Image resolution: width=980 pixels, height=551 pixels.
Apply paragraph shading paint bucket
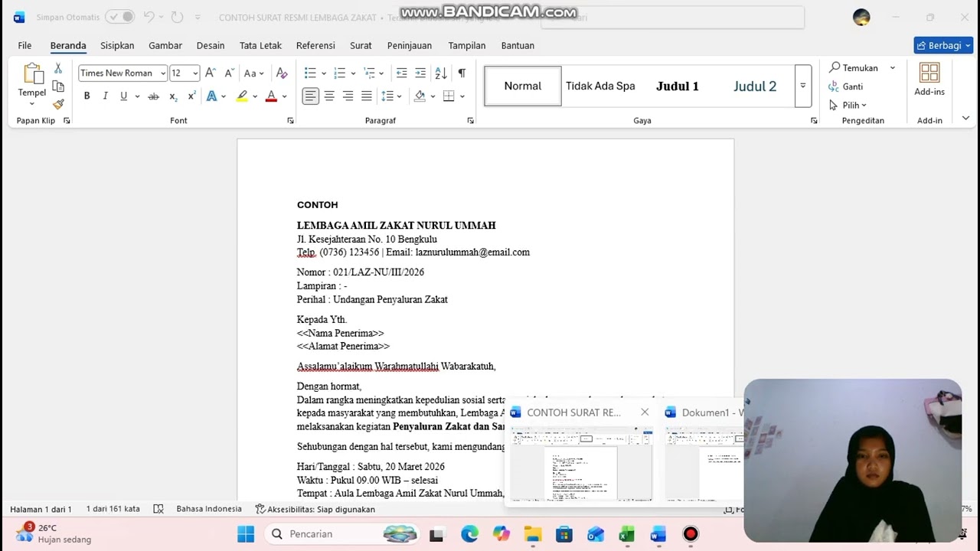420,96
